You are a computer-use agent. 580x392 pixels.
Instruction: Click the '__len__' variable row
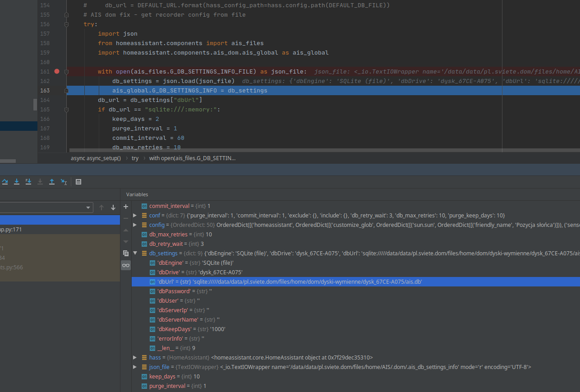click(x=356, y=348)
